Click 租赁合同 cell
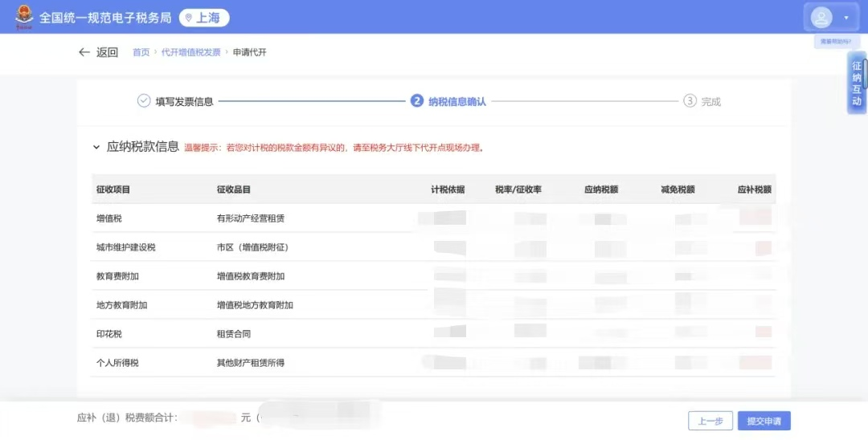Viewport: 868px width, 440px height. 234,334
